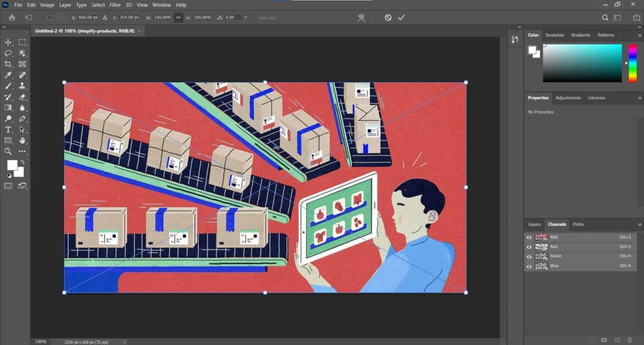The image size is (644, 345).
Task: Select the Crop tool
Action: (x=8, y=64)
